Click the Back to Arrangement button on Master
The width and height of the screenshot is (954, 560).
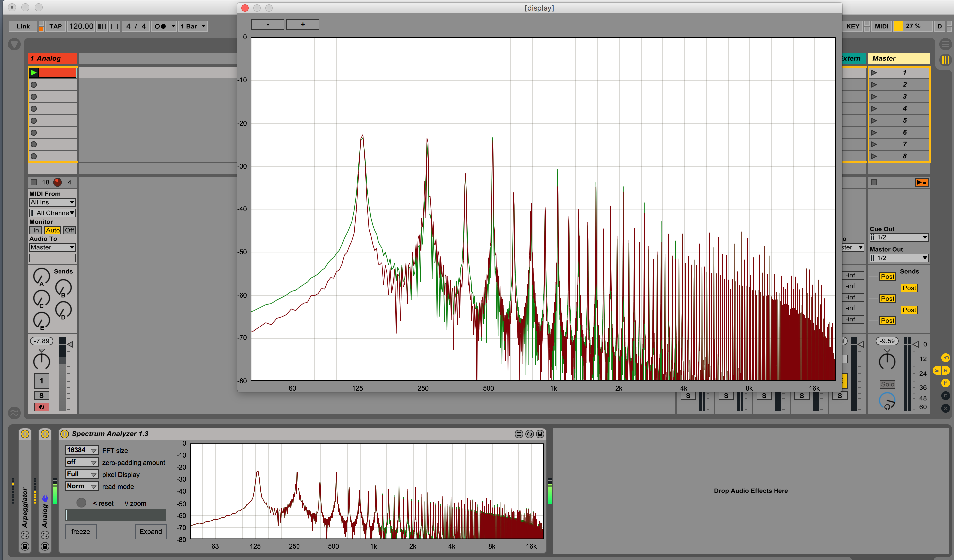(921, 182)
